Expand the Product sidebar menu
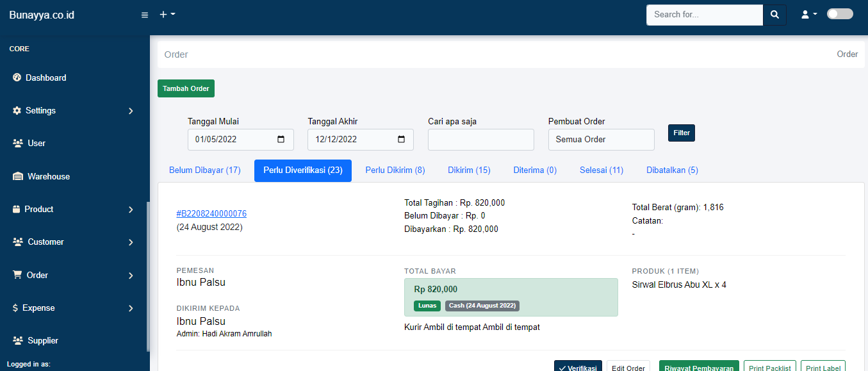This screenshot has height=371, width=868. pos(74,210)
